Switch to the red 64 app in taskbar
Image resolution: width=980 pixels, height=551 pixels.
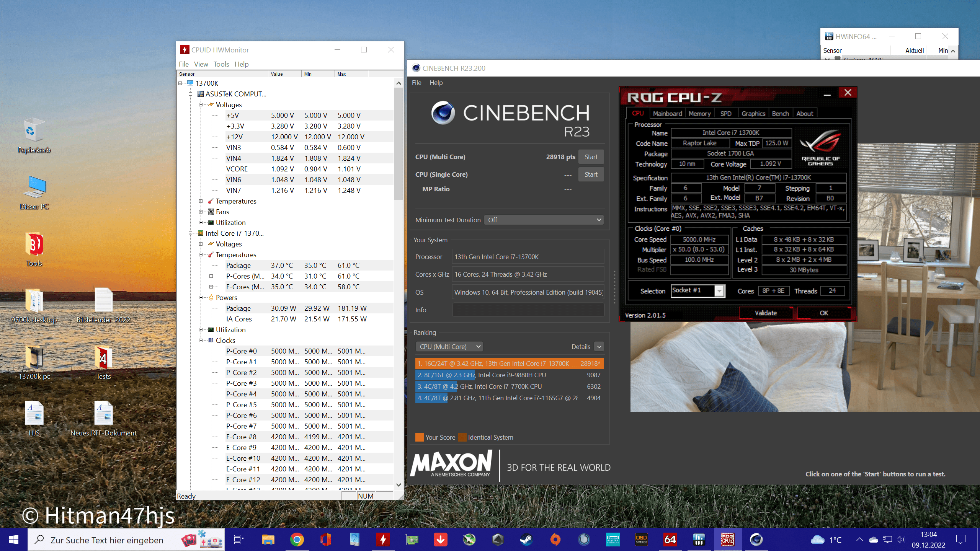(x=670, y=540)
